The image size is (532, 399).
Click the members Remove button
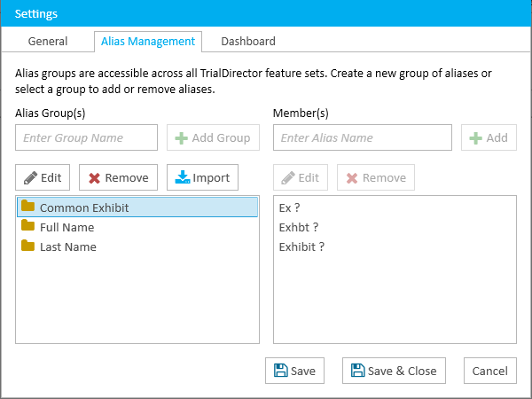pos(376,177)
